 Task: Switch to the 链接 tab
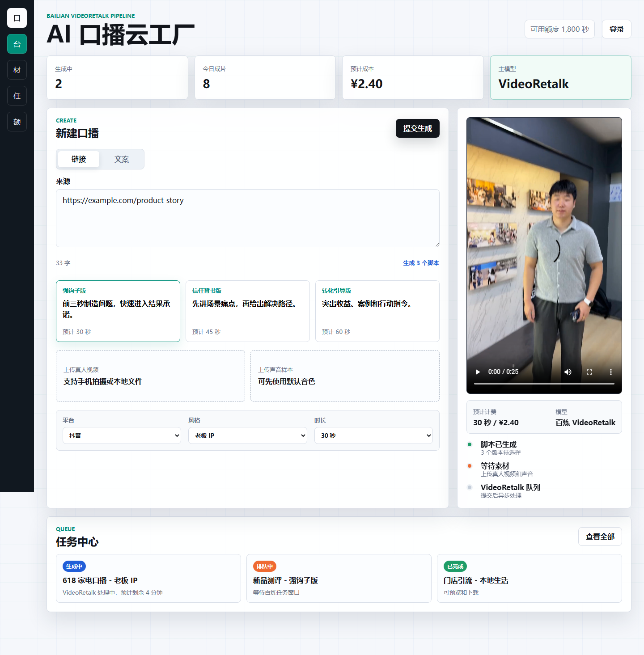coord(79,159)
